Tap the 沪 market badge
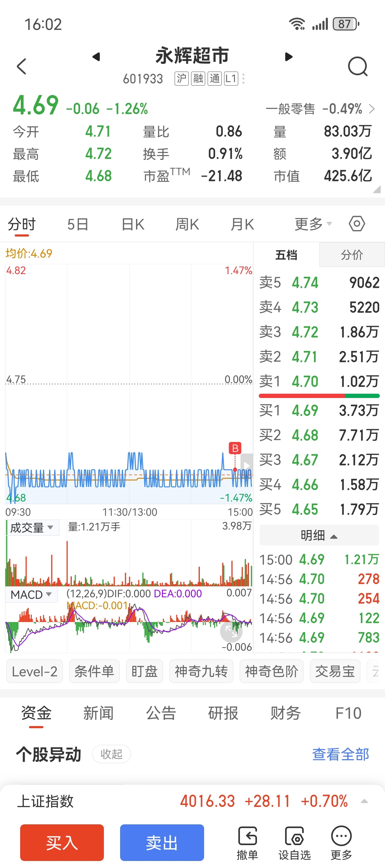 coord(181,79)
